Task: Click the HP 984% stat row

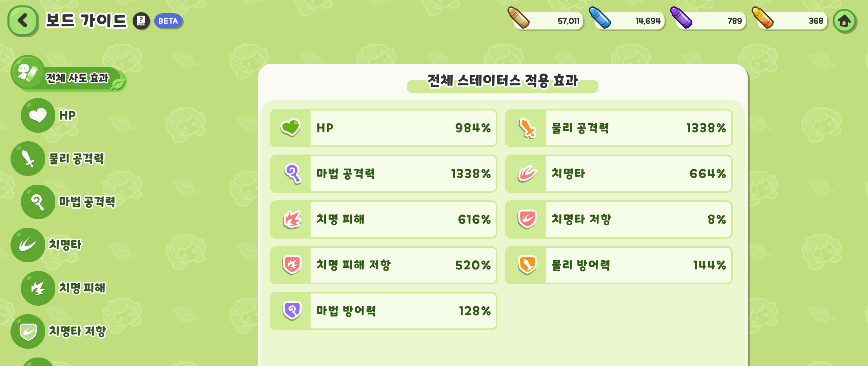Action: pos(383,128)
